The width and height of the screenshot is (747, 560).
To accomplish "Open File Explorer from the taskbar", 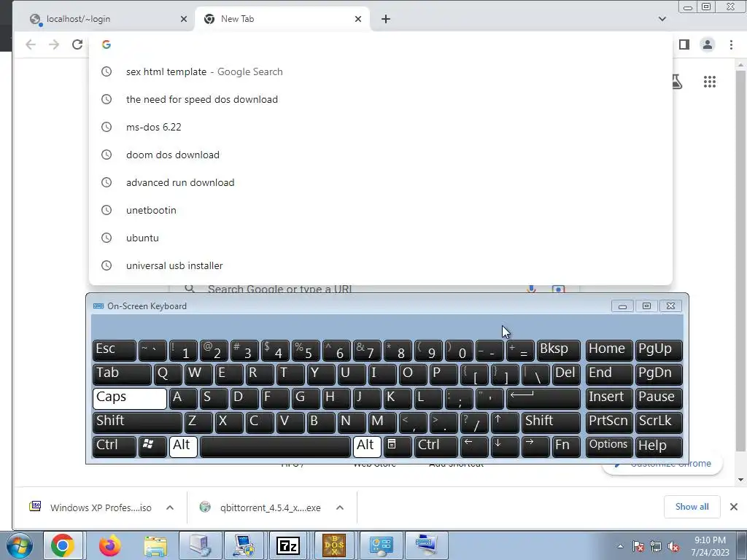I will click(155, 545).
